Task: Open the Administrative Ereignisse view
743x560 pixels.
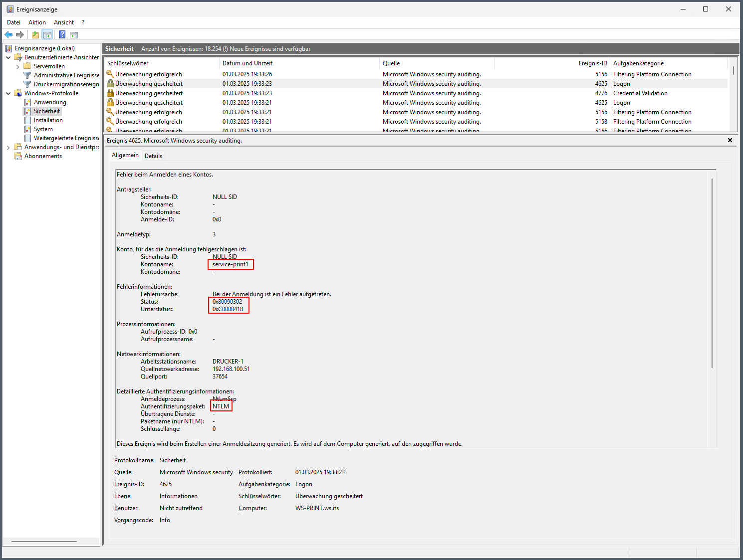Action: click(x=66, y=75)
